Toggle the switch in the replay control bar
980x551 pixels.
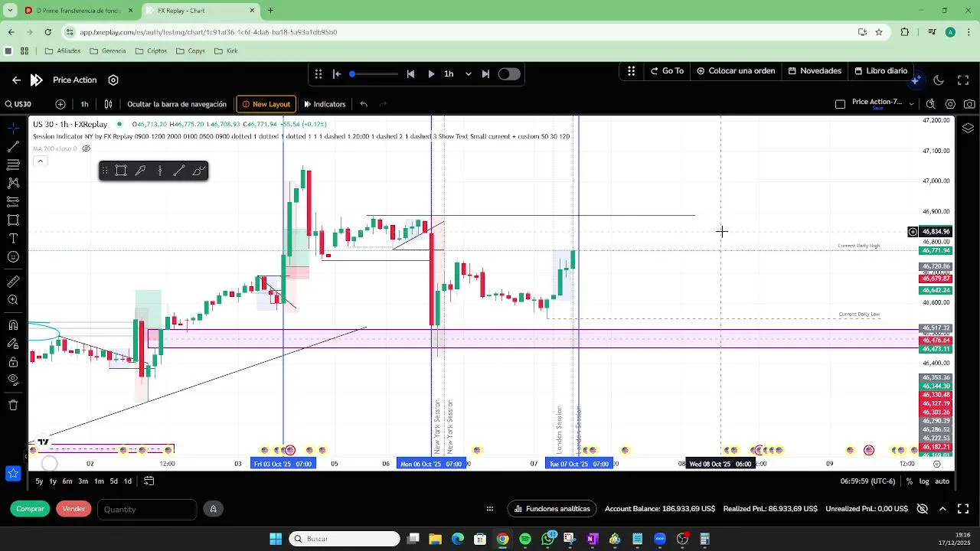(509, 73)
